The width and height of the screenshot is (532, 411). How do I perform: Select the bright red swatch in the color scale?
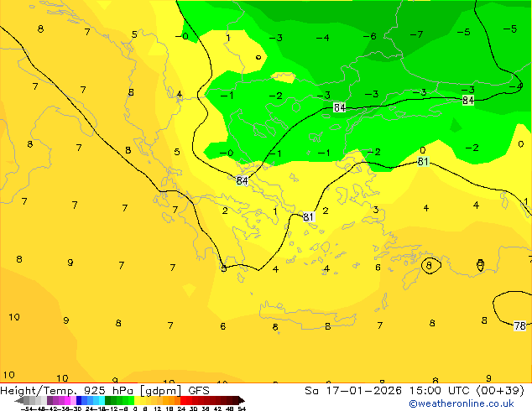click(183, 401)
